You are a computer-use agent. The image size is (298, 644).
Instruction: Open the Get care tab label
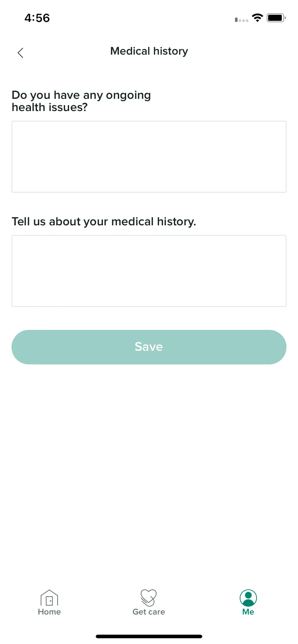pos(149,612)
